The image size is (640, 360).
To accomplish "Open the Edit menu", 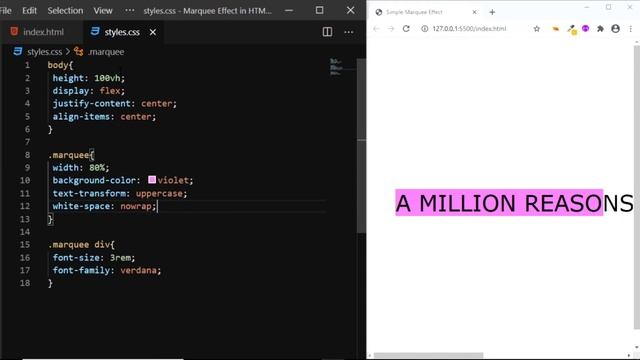I will click(29, 11).
